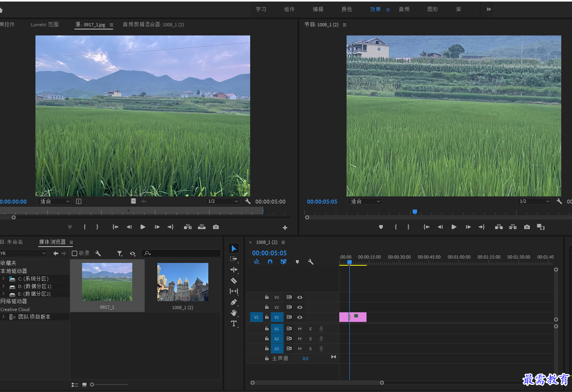
Task: Expand the E: drive tree item
Action: [x=4, y=294]
